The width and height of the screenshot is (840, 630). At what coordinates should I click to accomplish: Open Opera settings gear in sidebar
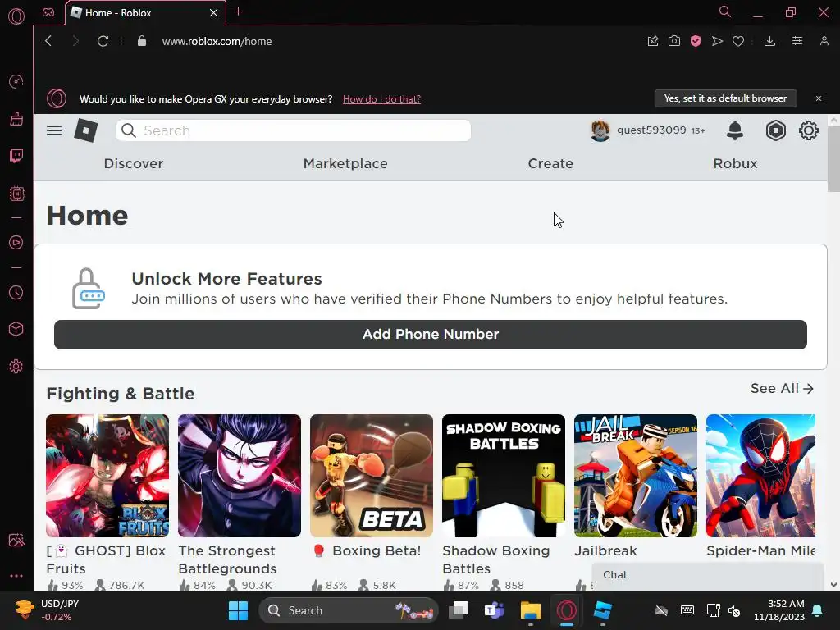(16, 367)
